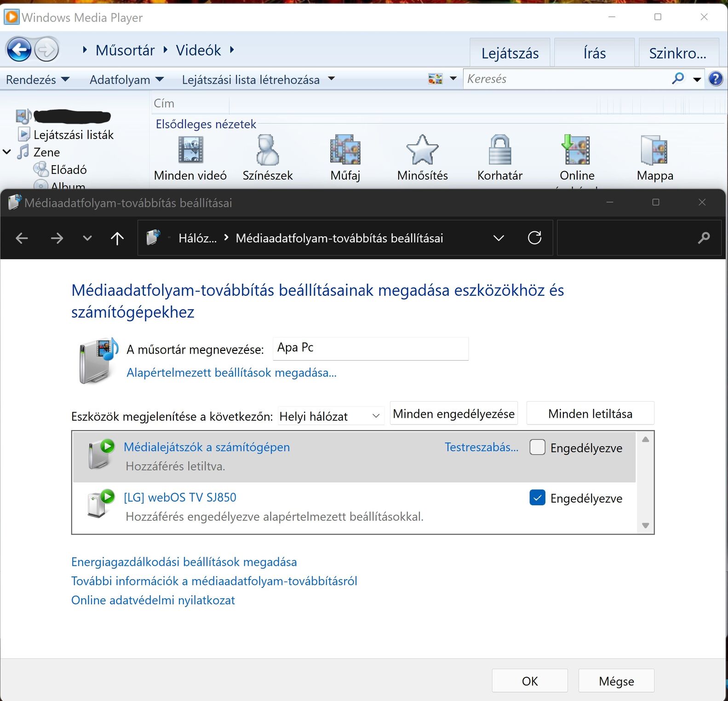728x701 pixels.
Task: Open recent locations dropdown chevron
Action: tap(87, 238)
